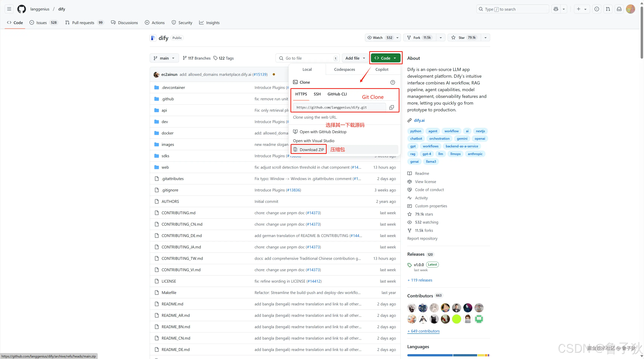Image resolution: width=644 pixels, height=359 pixels.
Task: Open the Add file dropdown
Action: (x=355, y=58)
